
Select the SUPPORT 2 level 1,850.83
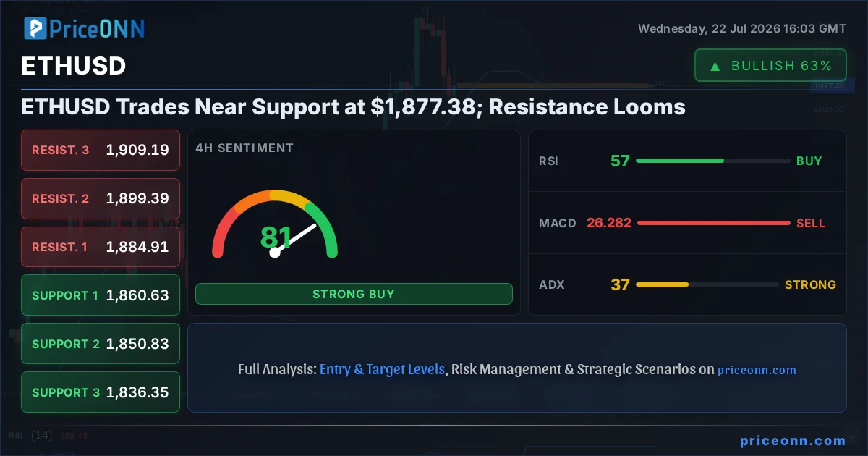101,344
